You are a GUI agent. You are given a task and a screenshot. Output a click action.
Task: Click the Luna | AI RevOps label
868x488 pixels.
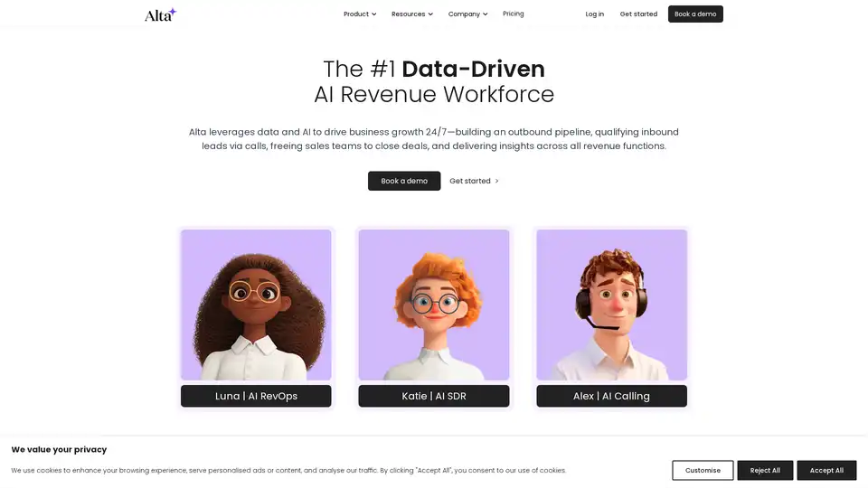256,396
